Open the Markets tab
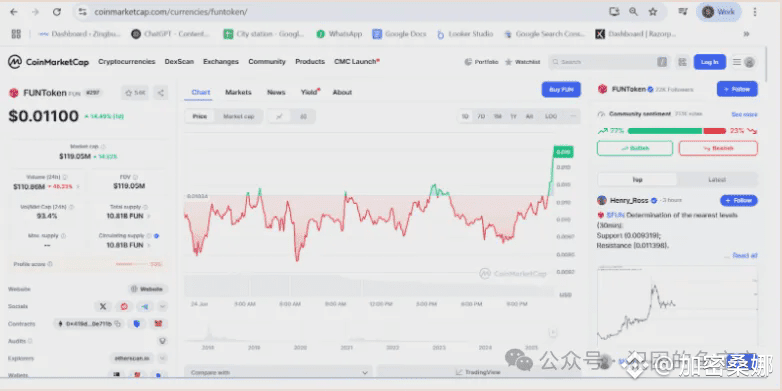The height and width of the screenshot is (391, 782). coord(238,92)
